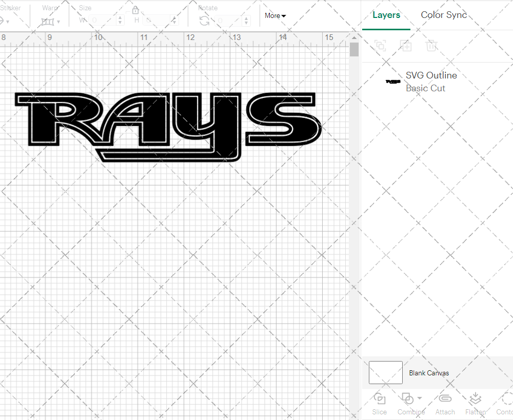Click the Duplicate layer icon
This screenshot has width=513, height=420.
406,46
